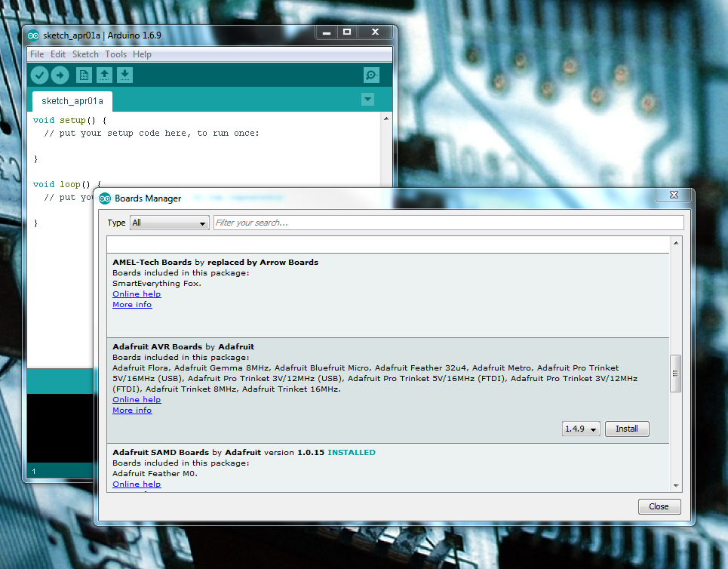Click the setup code comment line in editor
Viewport: 728px width, 569px height.
[x=152, y=134]
